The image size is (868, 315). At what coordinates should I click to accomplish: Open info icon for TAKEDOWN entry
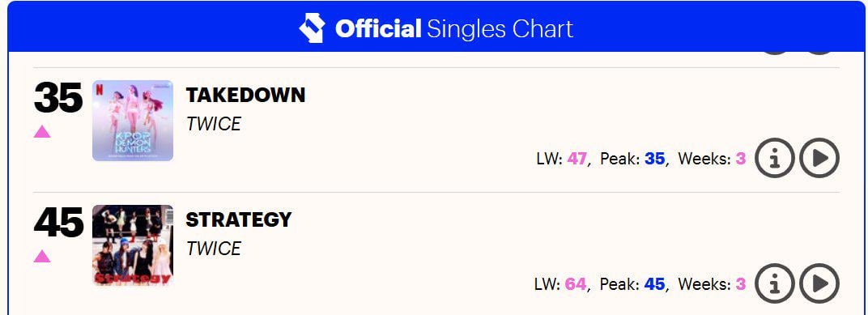(774, 158)
